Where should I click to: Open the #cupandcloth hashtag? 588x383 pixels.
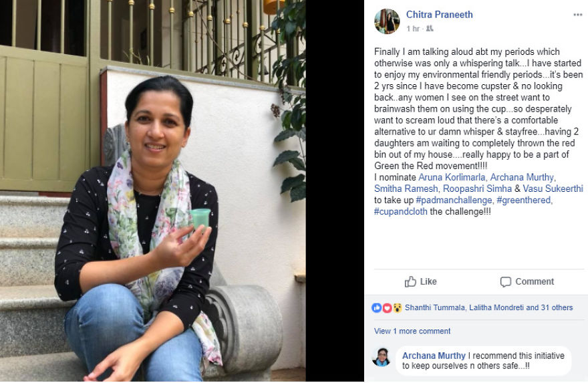[x=400, y=211]
